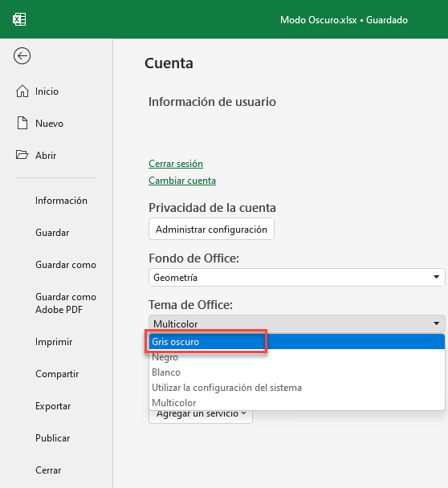448x488 pixels.
Task: Go to the Nuevo section
Action: 49,124
